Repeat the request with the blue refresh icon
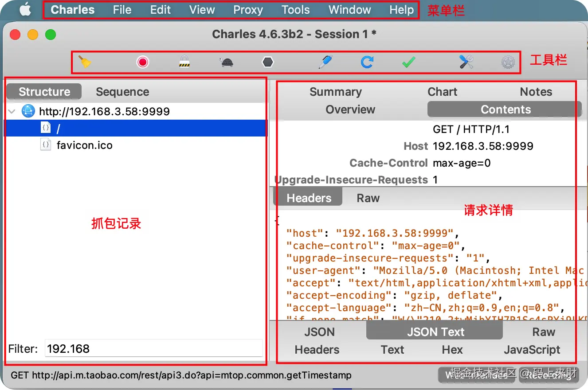588x390 pixels. tap(366, 62)
